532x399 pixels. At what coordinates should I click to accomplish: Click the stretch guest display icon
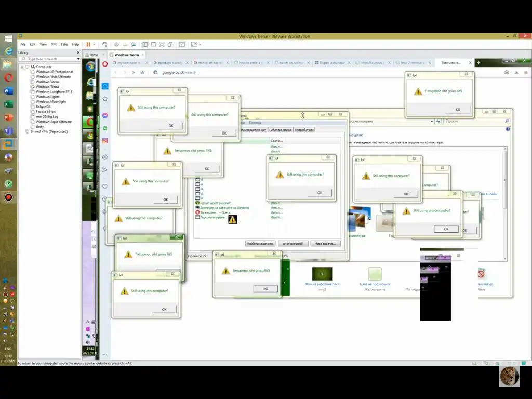click(194, 44)
